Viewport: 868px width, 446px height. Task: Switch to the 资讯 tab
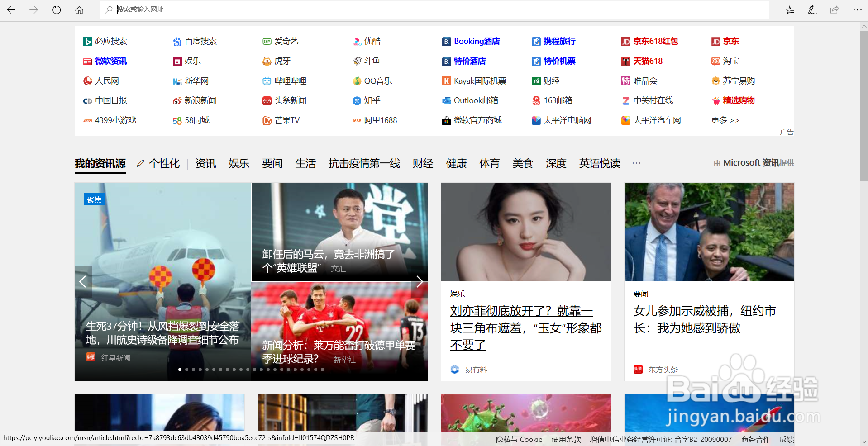click(205, 163)
